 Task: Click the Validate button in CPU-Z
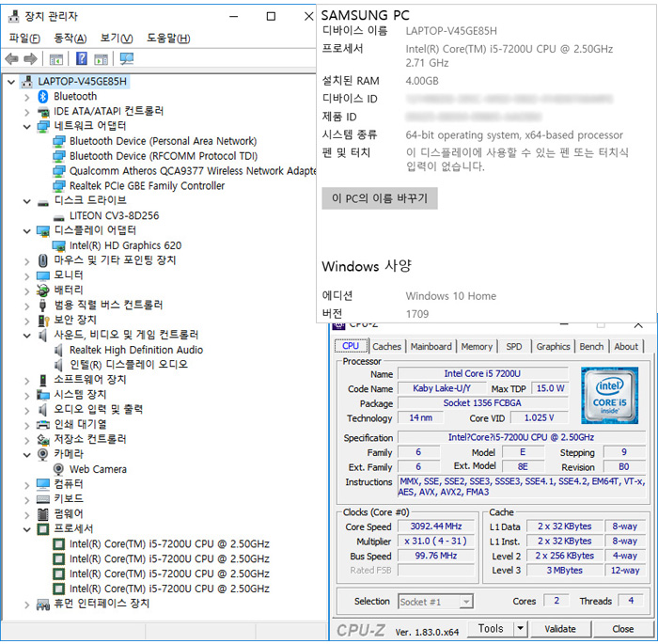coord(560,629)
